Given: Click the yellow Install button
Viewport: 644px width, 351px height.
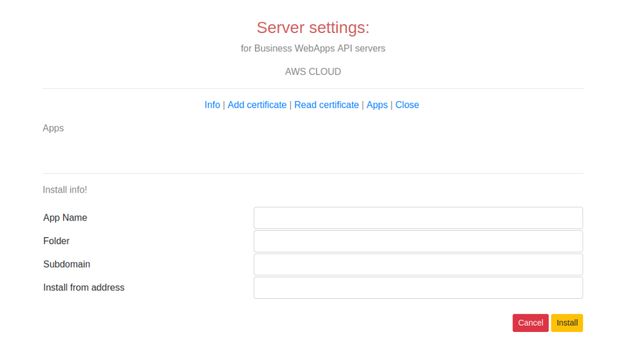Looking at the screenshot, I should pos(567,323).
